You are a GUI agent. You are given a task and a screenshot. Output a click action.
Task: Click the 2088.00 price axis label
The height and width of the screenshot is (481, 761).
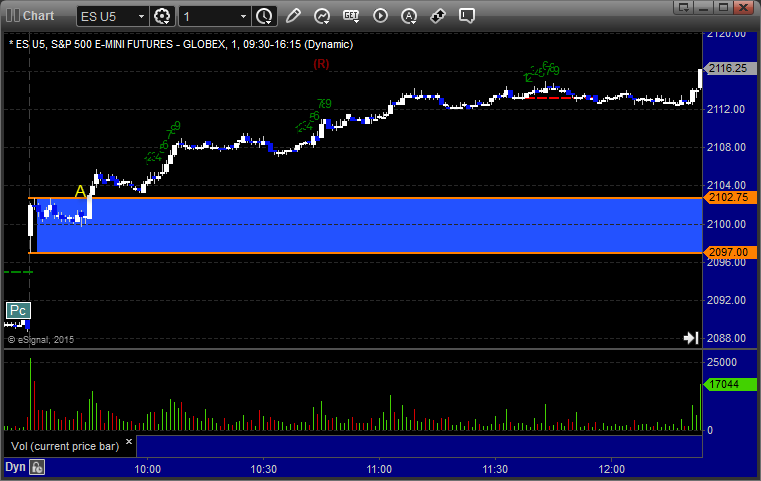point(726,338)
